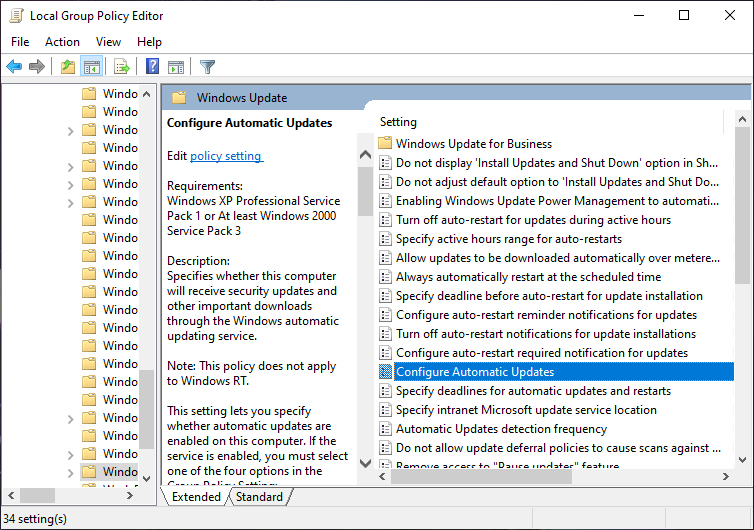This screenshot has width=754, height=530.
Task: Click the Up one level folder icon
Action: (68, 66)
